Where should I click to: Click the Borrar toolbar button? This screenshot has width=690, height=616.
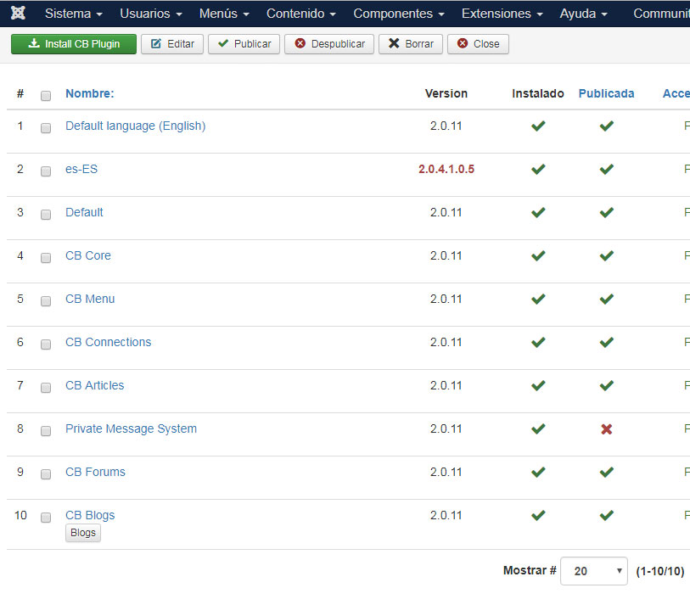411,44
